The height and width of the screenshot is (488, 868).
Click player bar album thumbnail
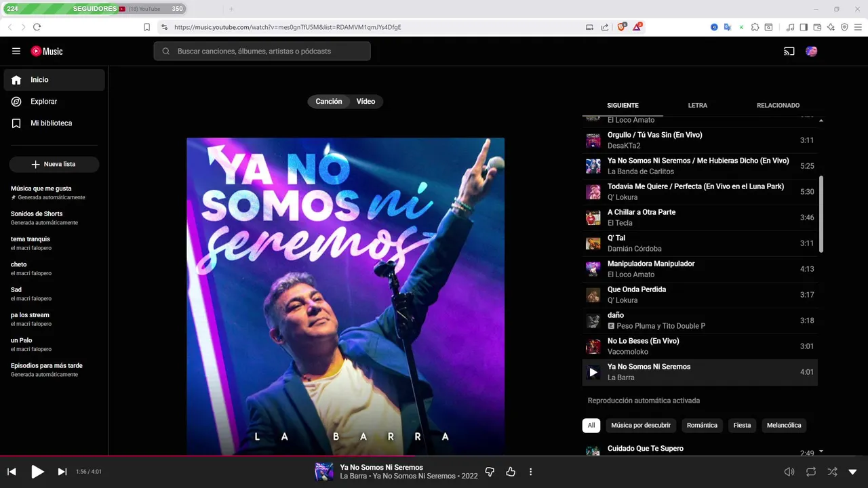[324, 472]
